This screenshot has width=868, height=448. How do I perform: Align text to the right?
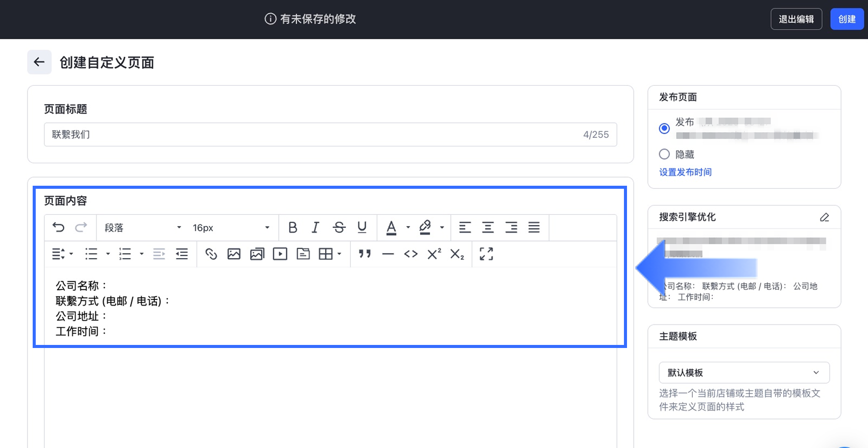point(511,228)
